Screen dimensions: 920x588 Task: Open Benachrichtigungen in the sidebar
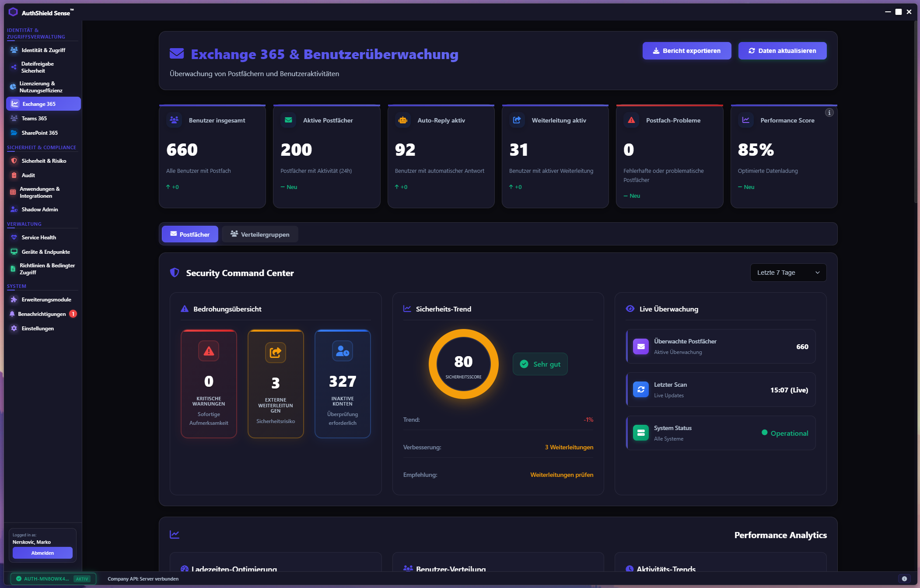click(42, 314)
